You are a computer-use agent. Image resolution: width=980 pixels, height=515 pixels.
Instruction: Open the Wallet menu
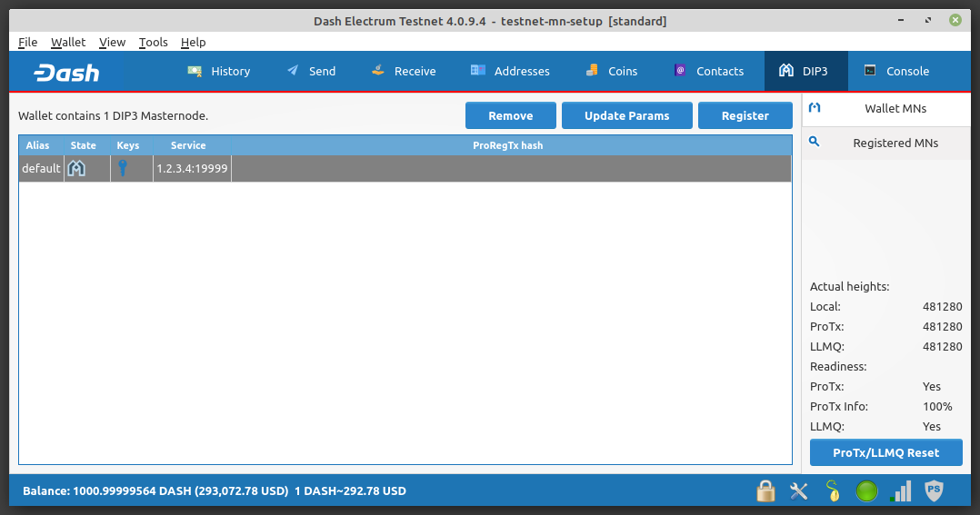pyautogui.click(x=68, y=42)
